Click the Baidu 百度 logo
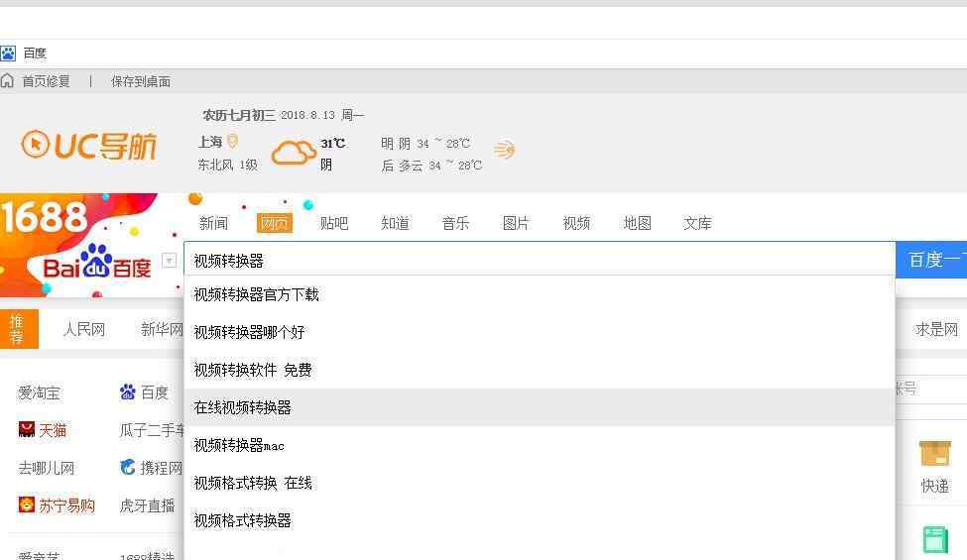Image resolution: width=967 pixels, height=560 pixels. [x=97, y=263]
